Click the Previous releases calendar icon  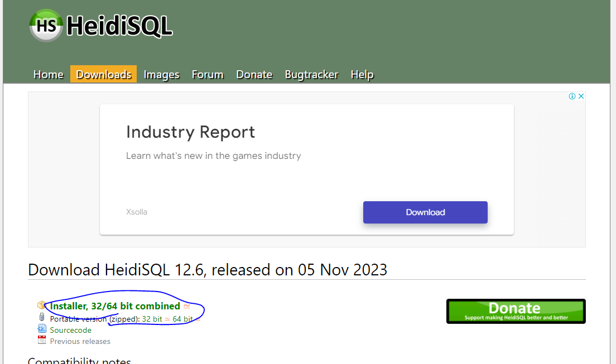tap(42, 339)
